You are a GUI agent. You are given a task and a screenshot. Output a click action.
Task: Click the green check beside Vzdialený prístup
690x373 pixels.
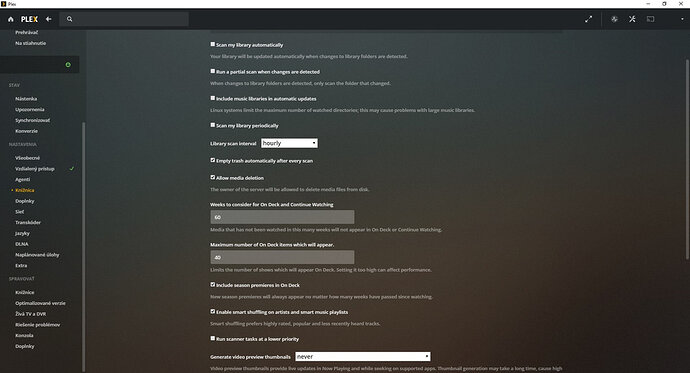[72, 168]
